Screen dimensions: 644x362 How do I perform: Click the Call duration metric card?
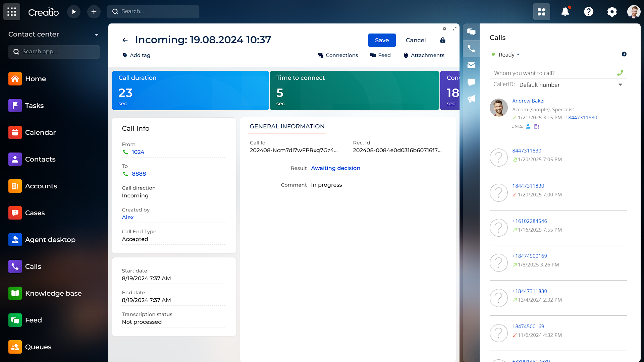pos(191,90)
